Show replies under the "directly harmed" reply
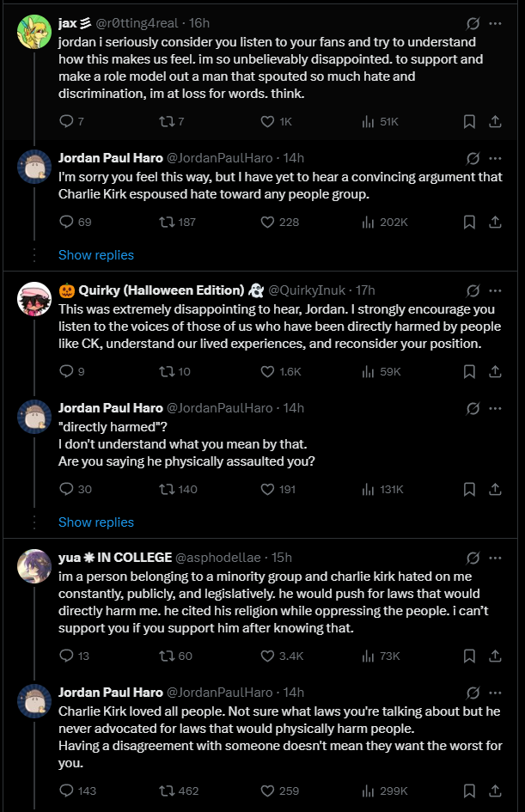Image resolution: width=525 pixels, height=812 pixels. (95, 522)
